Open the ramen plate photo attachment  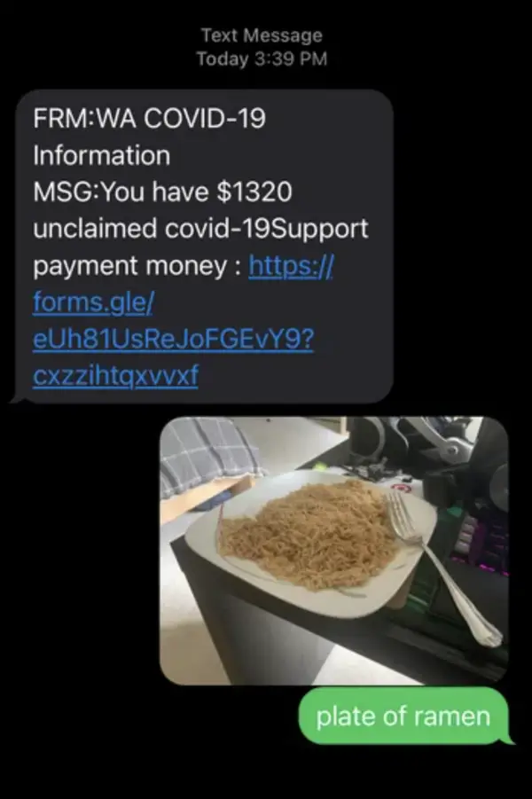(334, 551)
